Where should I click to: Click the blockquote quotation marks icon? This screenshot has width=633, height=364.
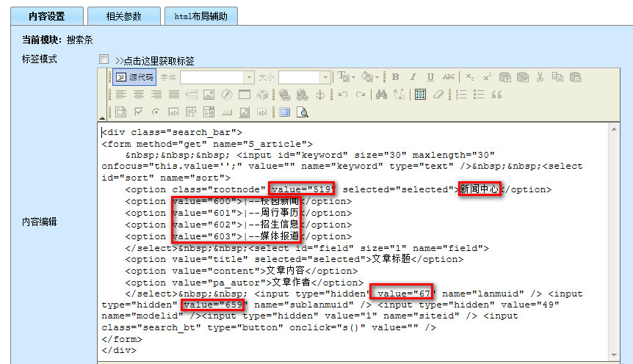pos(496,95)
